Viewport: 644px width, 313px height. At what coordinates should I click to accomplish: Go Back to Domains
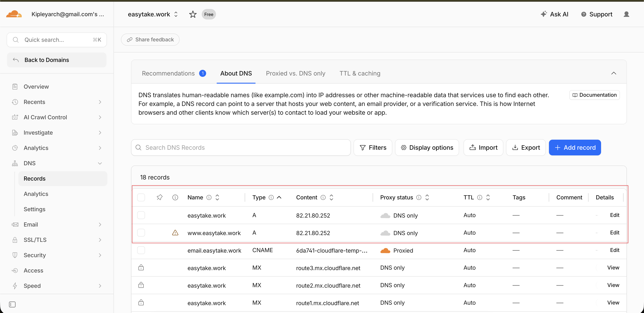57,60
